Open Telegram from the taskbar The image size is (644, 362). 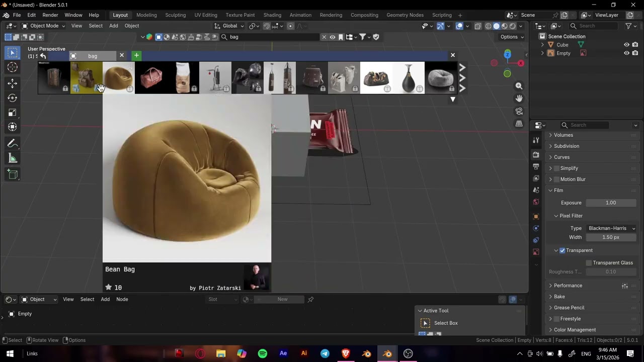pyautogui.click(x=325, y=353)
